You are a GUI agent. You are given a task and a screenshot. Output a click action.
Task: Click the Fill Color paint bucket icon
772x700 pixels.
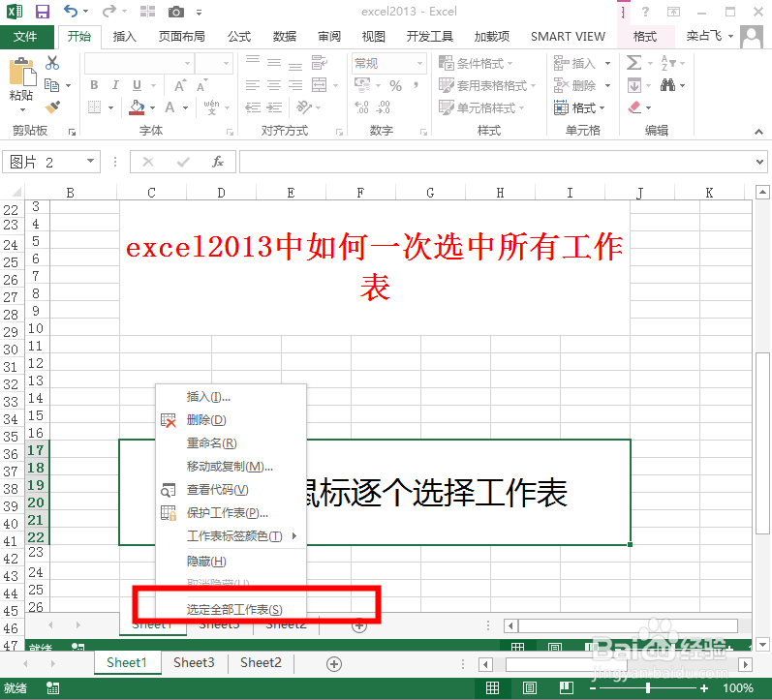click(x=137, y=107)
